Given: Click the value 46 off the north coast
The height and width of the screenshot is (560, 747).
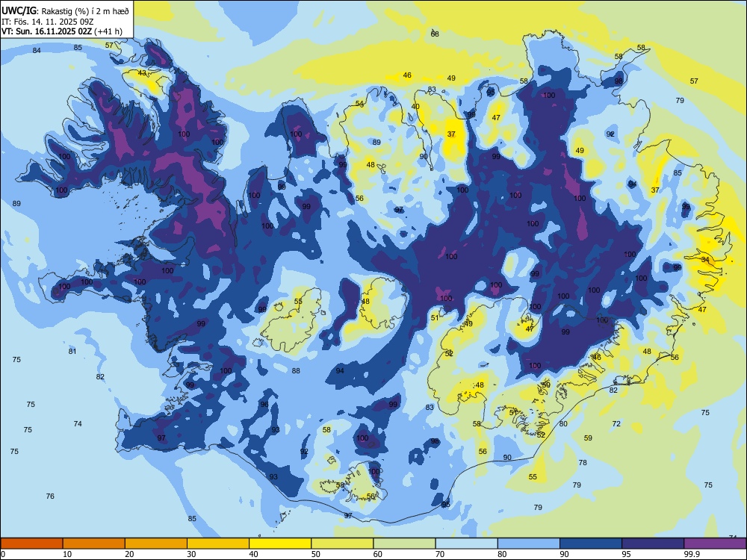Looking at the screenshot, I should (407, 75).
